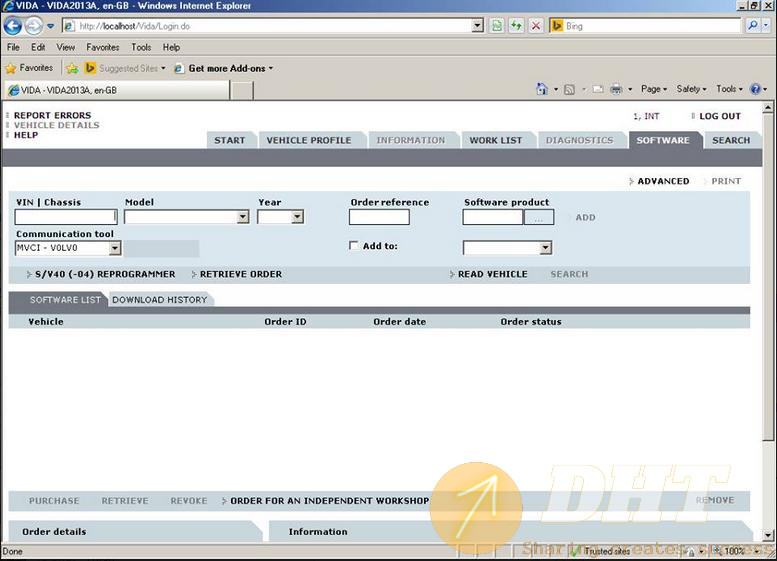Click S/V40 (-04) REPROGRAMMER
777x561 pixels.
105,274
